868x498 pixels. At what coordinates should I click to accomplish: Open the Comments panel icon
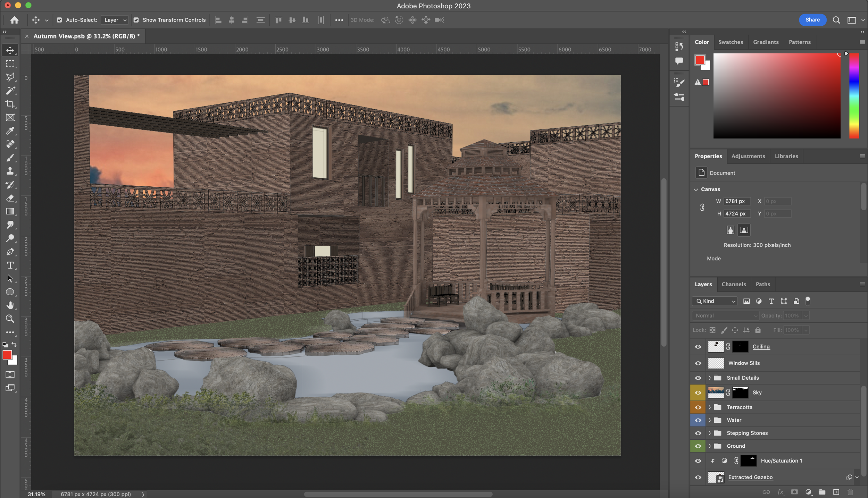[x=679, y=61]
